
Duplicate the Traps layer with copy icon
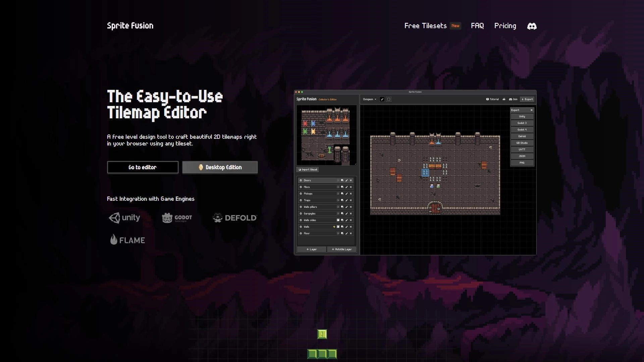click(342, 200)
